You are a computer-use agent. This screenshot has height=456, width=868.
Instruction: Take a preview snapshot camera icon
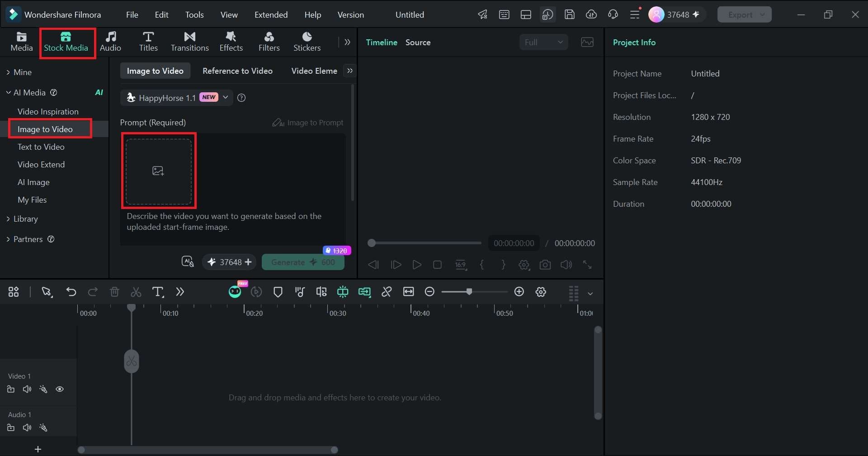coord(545,265)
